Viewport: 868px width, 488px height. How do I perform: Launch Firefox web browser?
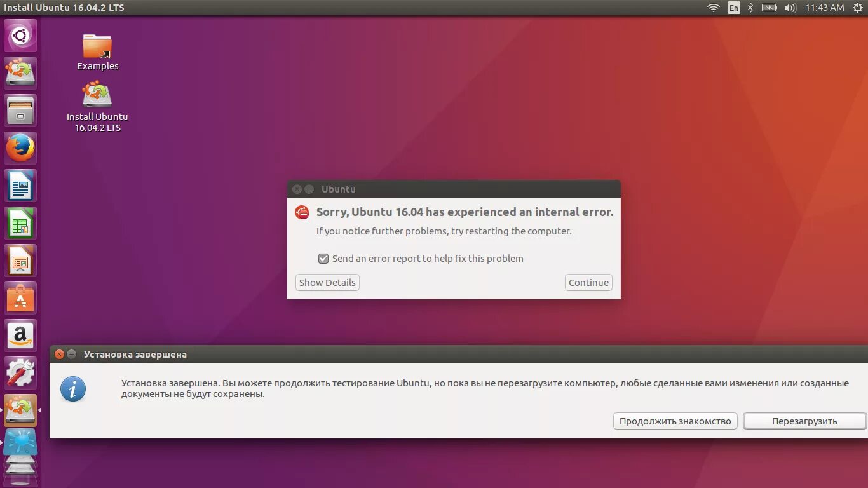(x=20, y=148)
